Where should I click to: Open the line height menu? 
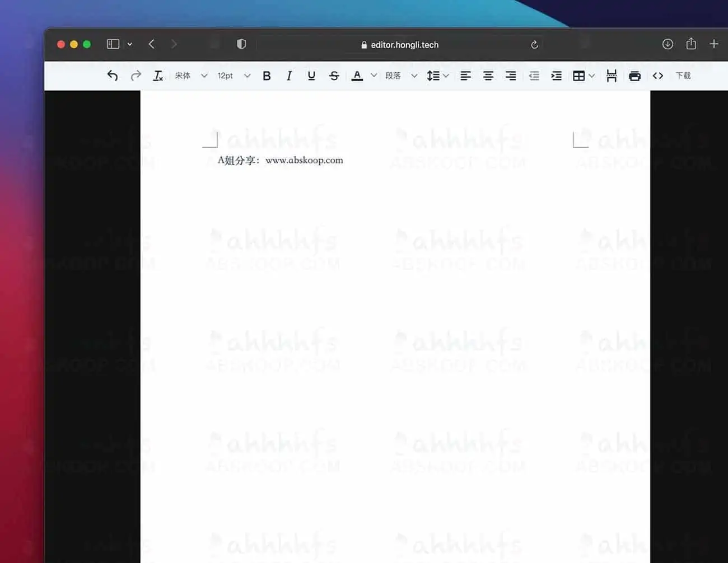[437, 76]
